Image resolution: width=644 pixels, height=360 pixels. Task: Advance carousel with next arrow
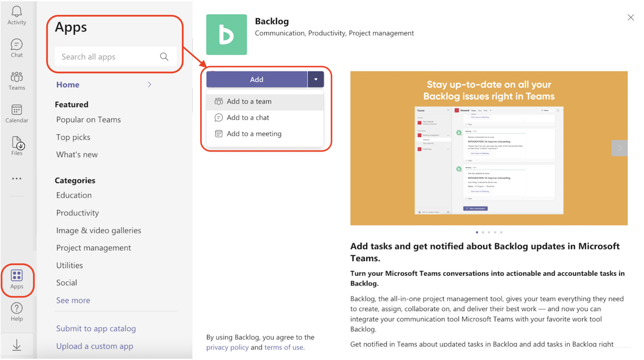point(620,148)
